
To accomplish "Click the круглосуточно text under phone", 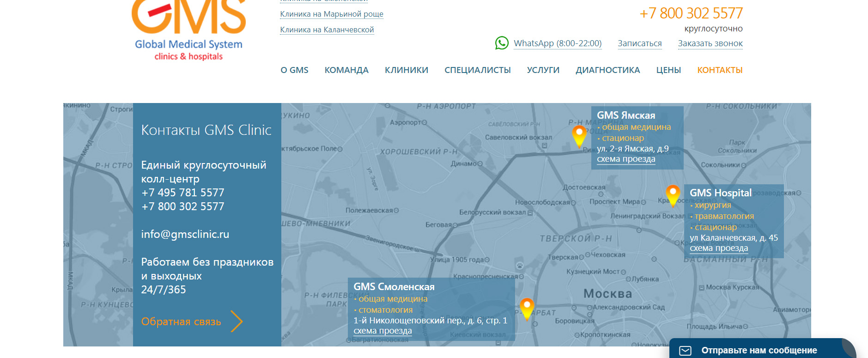I will coord(713,29).
